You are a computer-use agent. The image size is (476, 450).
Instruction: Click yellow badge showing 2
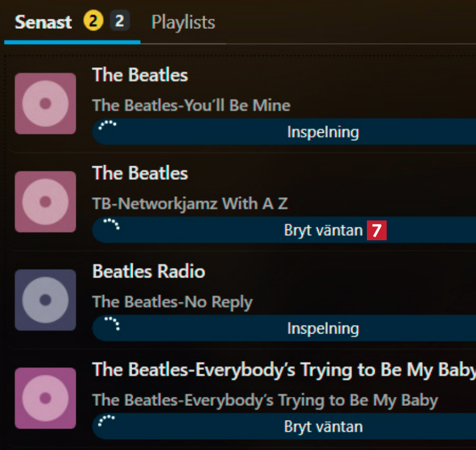coord(93,22)
